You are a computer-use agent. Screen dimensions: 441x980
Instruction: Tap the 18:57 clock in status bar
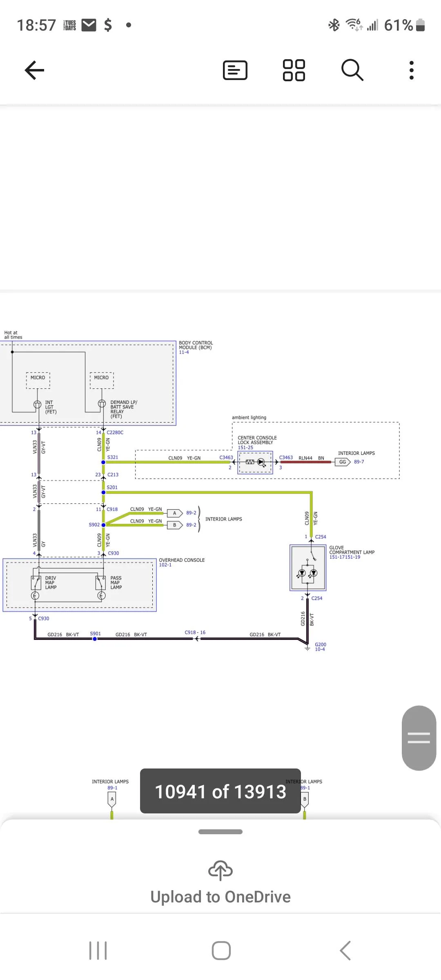click(36, 25)
